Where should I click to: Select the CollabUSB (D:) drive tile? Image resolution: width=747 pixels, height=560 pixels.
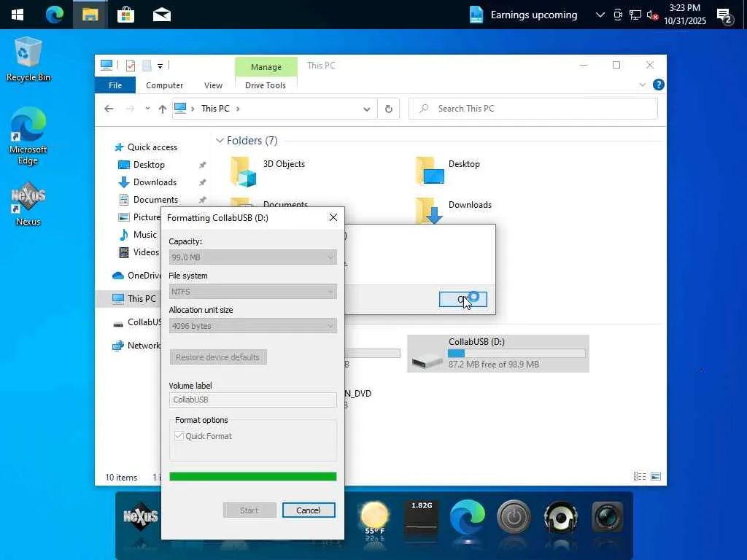[x=498, y=354]
